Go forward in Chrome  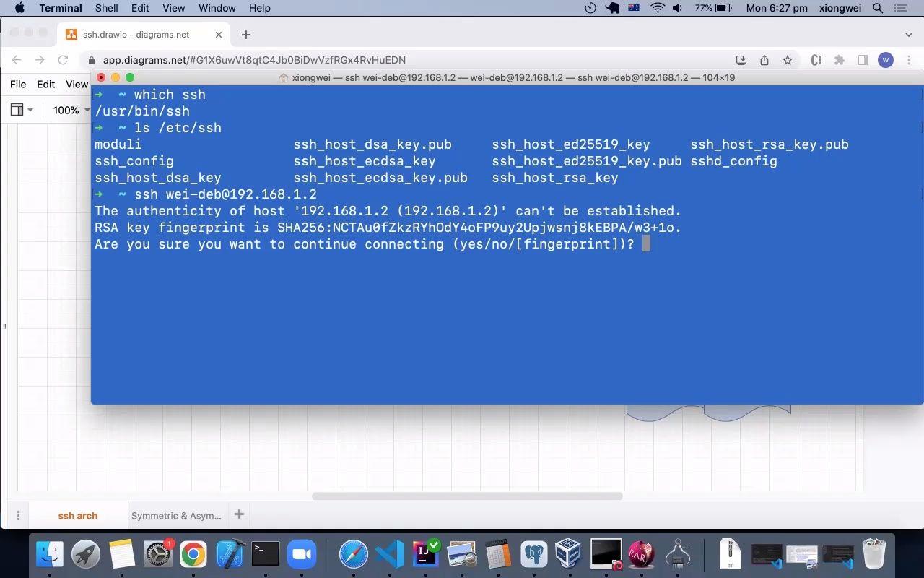pos(40,60)
